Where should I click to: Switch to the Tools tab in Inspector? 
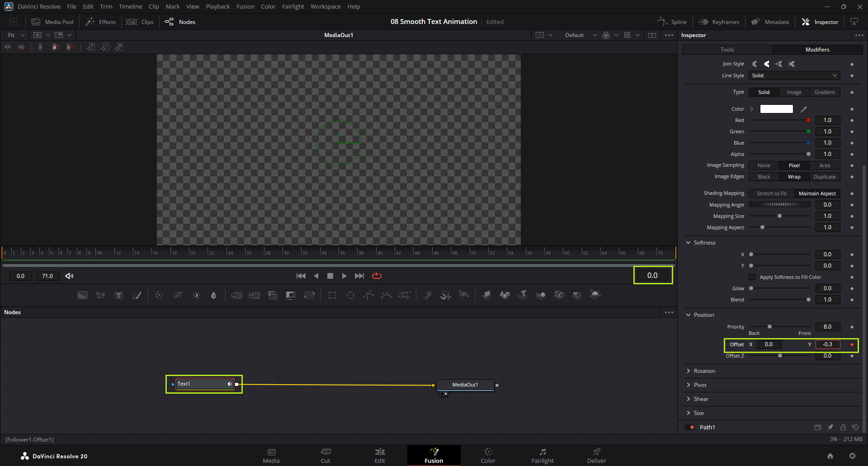727,50
